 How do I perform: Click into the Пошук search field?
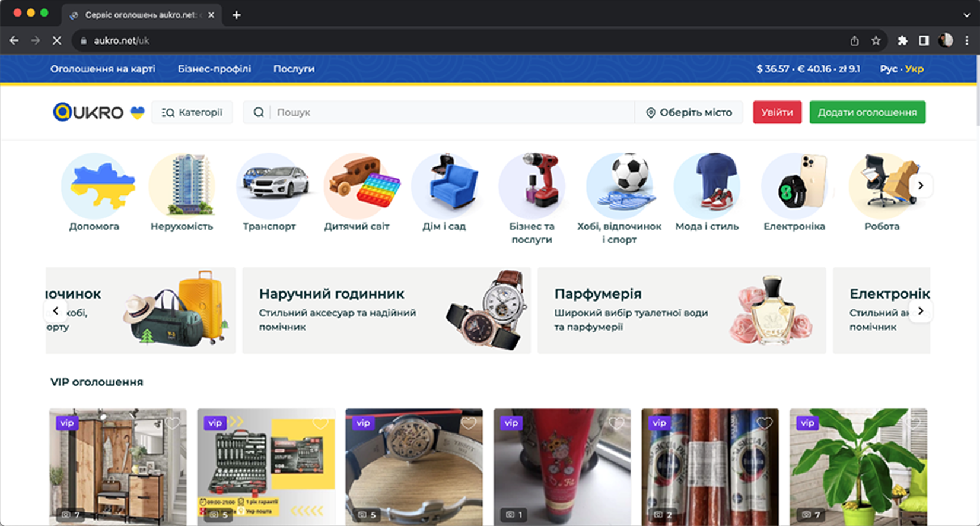[x=451, y=112]
